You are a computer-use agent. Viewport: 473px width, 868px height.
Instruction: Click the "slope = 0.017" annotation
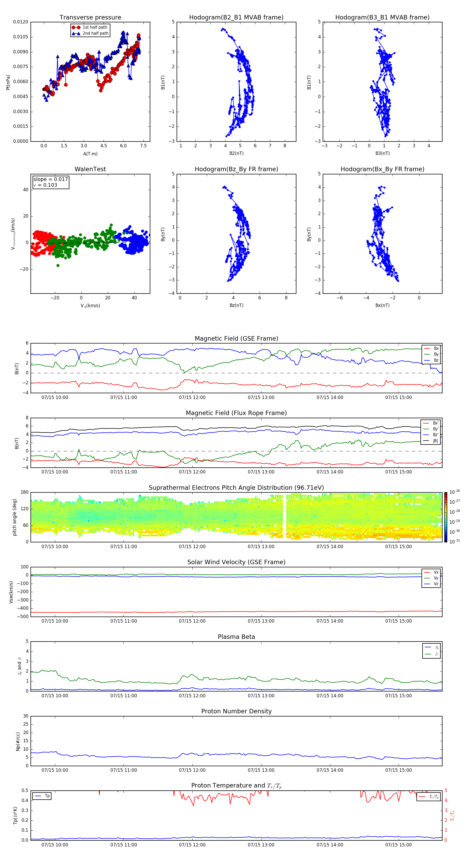point(50,179)
